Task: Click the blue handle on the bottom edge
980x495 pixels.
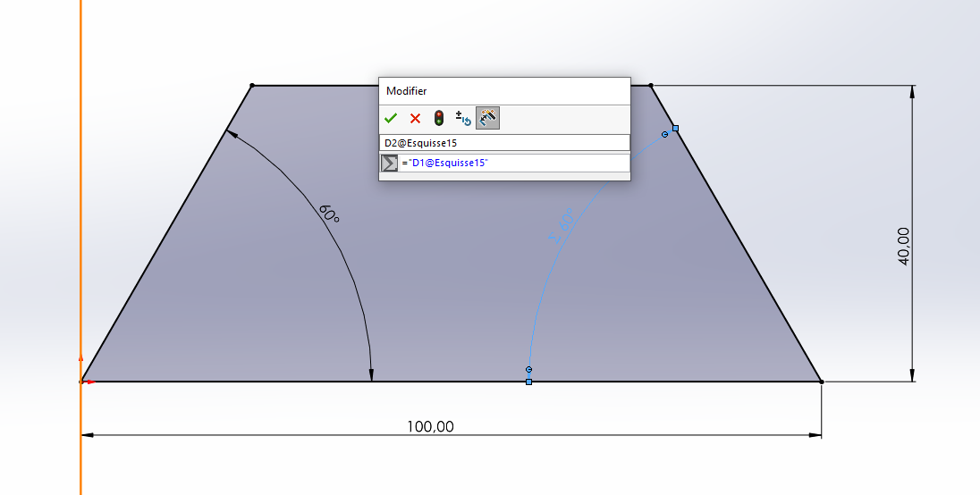Action: point(528,382)
